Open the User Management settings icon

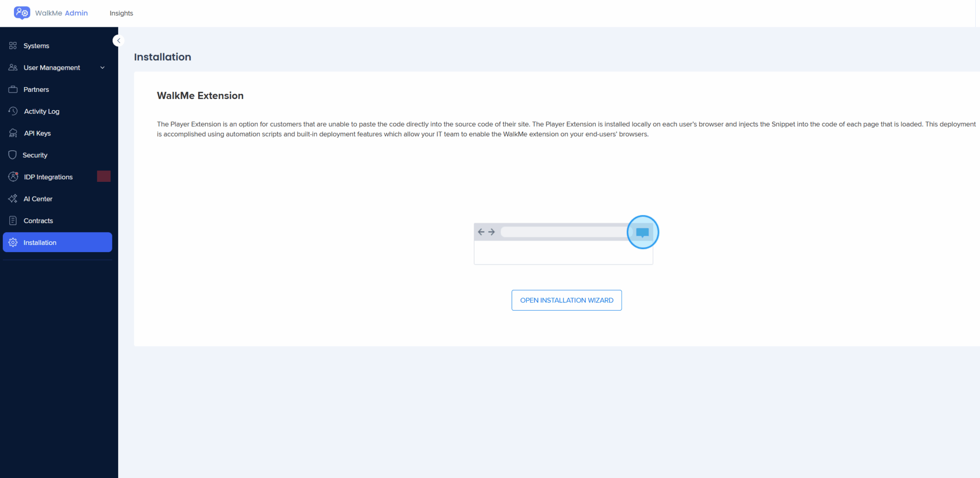(13, 67)
